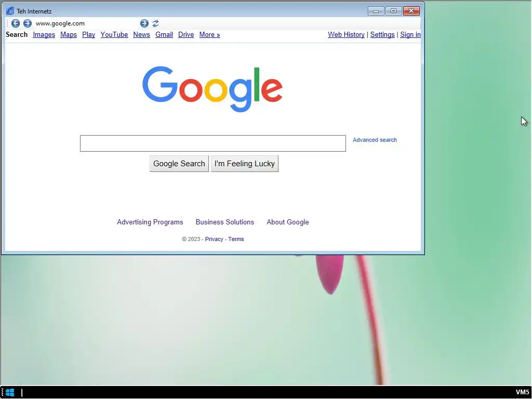Go back with the browser back arrow
Screen dimensions: 532x399
pyautogui.click(x=16, y=23)
